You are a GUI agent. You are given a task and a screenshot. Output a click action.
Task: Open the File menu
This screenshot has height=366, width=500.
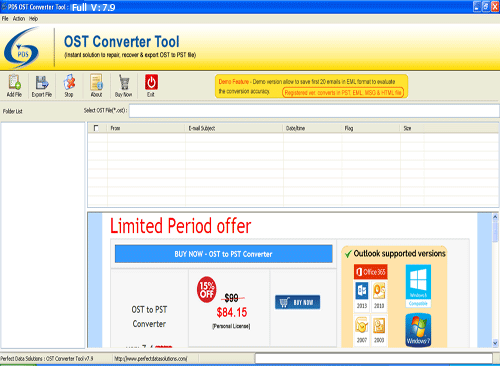5,19
